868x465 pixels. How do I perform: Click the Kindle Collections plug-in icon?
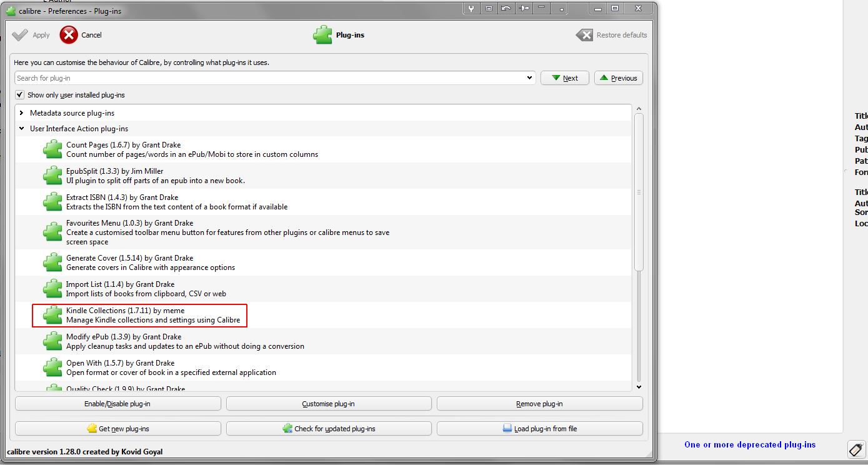tap(52, 315)
